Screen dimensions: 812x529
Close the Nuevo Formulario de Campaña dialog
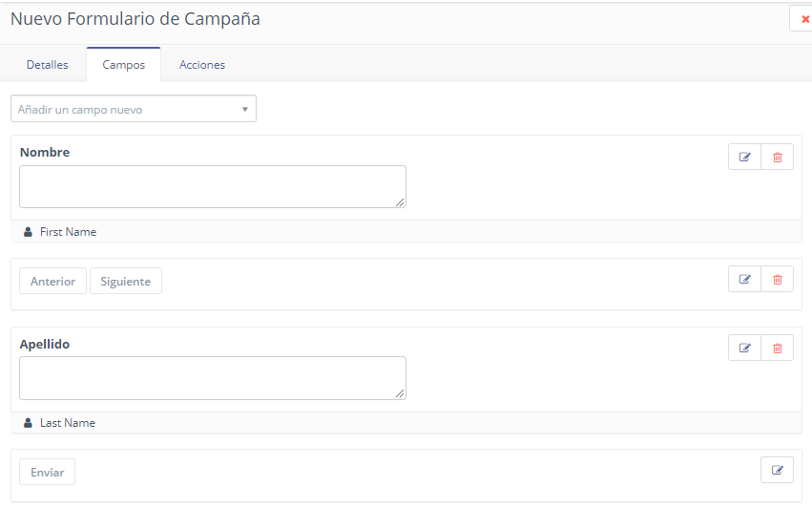[804, 19]
